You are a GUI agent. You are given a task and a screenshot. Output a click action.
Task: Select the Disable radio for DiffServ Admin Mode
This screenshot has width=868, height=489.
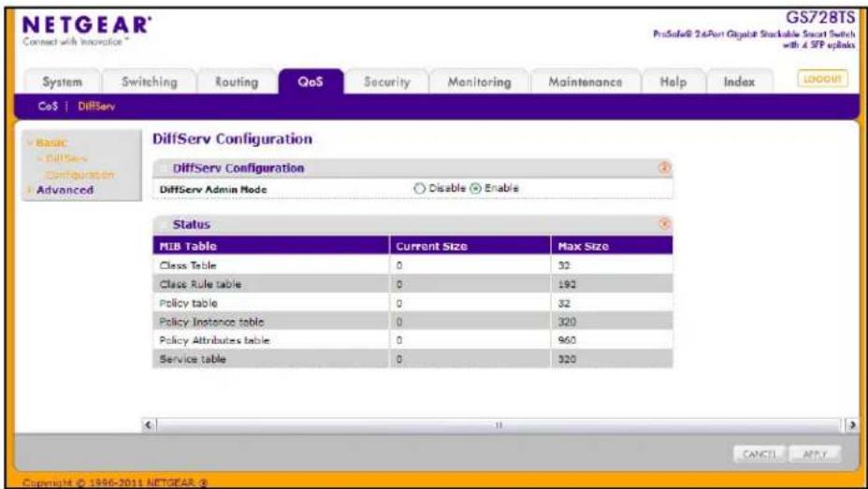click(419, 189)
